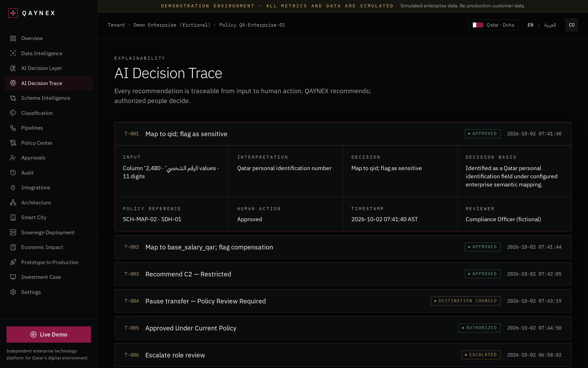Click the Smart City building icon

tap(13, 218)
